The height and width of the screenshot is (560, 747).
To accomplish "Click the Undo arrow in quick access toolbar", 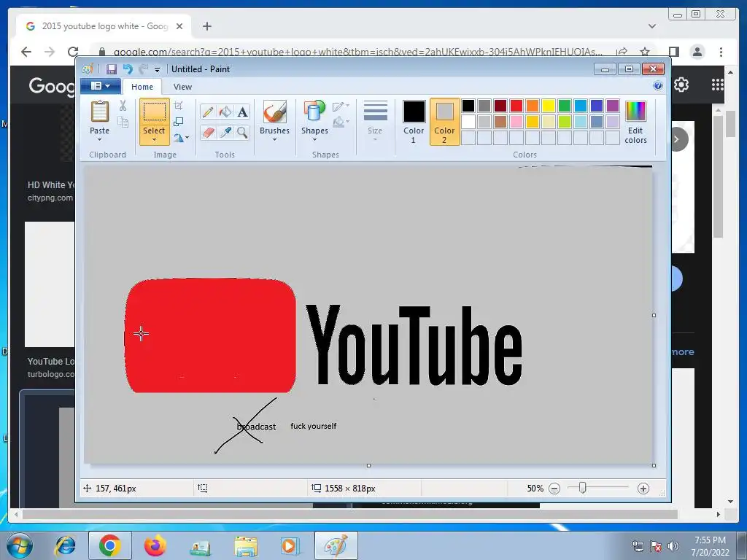I will [128, 69].
